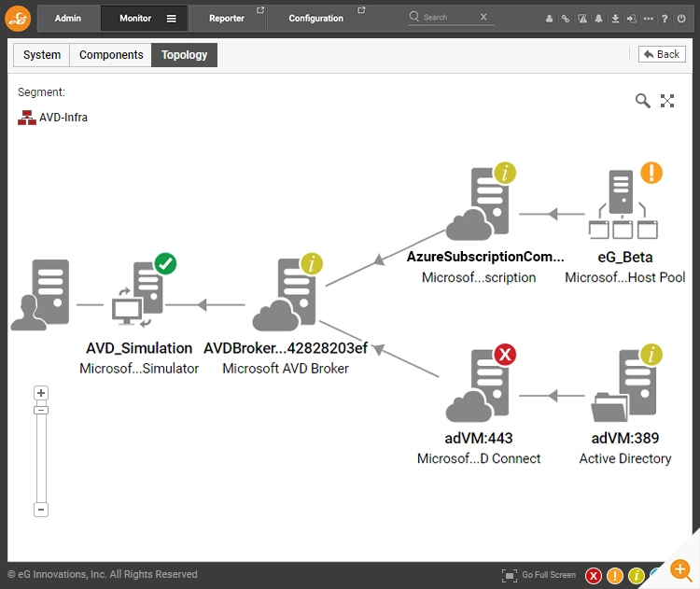700x589 pixels.
Task: Select the AzureSubscriptionCom node icon
Action: point(477,203)
